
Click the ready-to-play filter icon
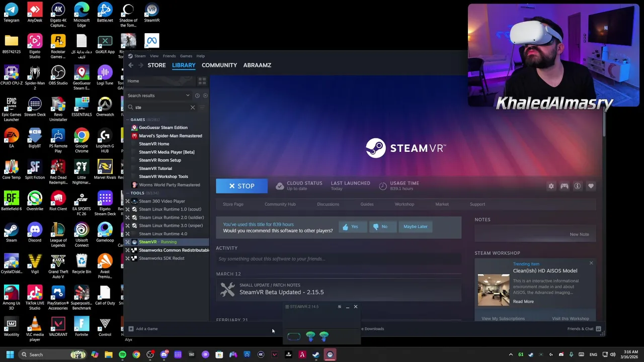pos(205,96)
